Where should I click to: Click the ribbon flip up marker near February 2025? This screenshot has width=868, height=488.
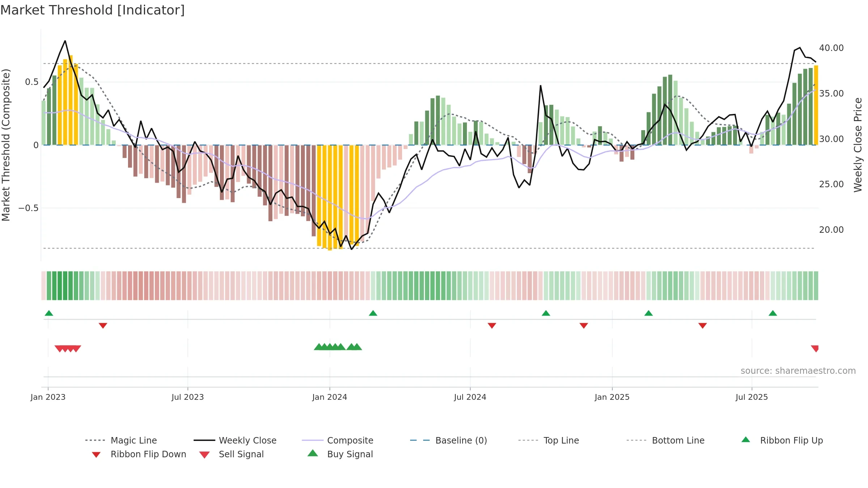coord(648,313)
